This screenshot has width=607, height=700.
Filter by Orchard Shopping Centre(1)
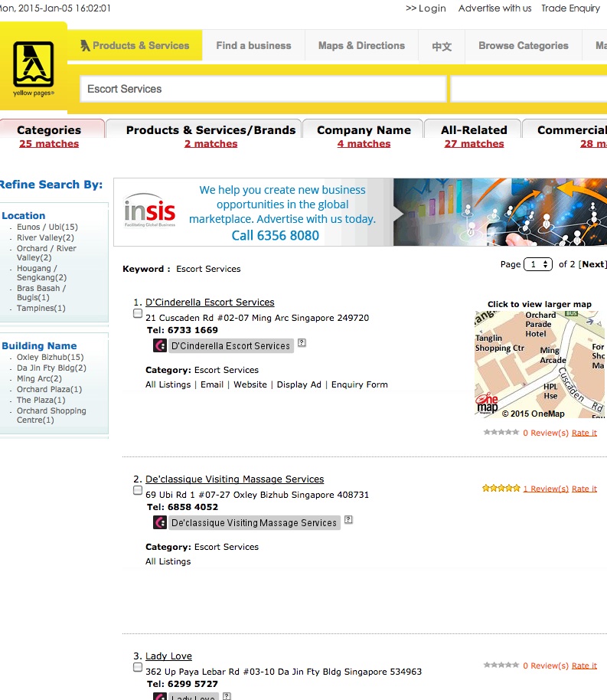pos(51,415)
